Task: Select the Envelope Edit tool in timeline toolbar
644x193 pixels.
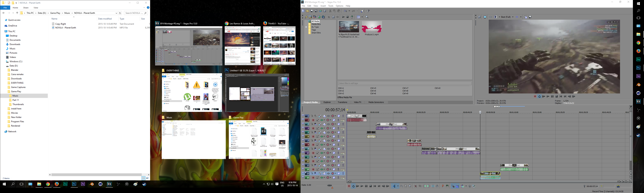Action: [x=401, y=186]
